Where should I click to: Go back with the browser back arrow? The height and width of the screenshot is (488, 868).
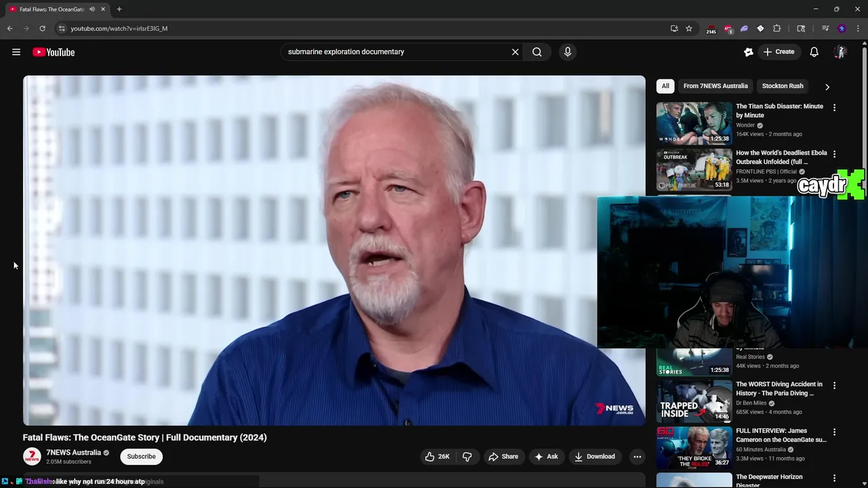[x=9, y=28]
